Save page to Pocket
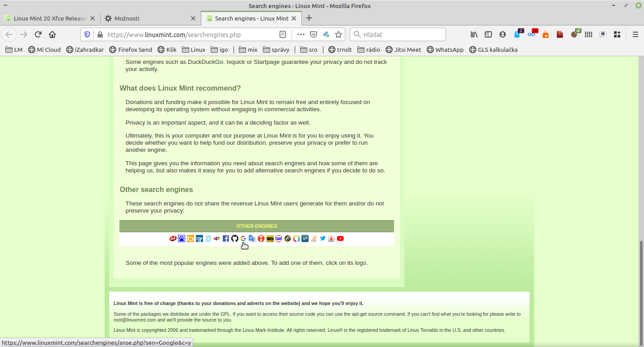The image size is (644, 347). tap(314, 34)
